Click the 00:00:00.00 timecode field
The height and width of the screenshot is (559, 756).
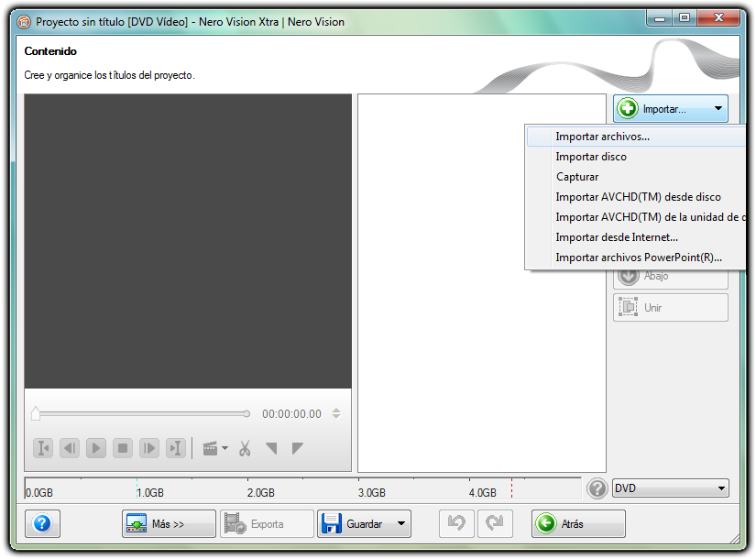291,414
